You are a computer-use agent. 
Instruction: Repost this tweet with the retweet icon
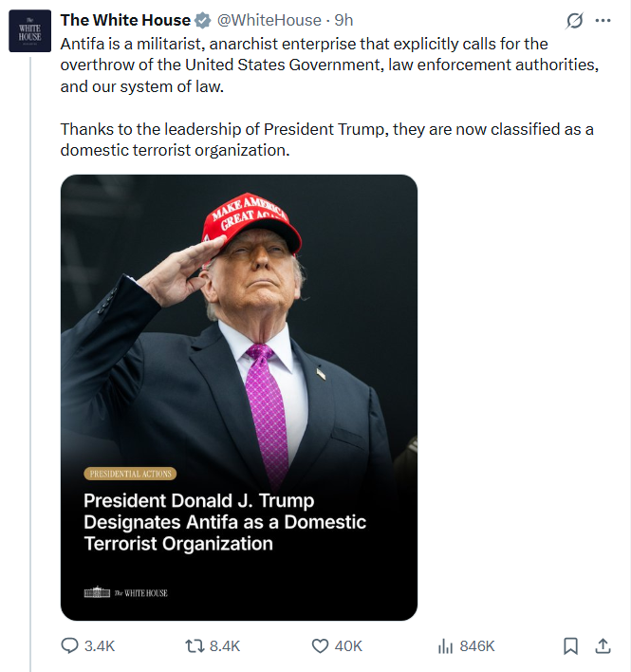195,645
